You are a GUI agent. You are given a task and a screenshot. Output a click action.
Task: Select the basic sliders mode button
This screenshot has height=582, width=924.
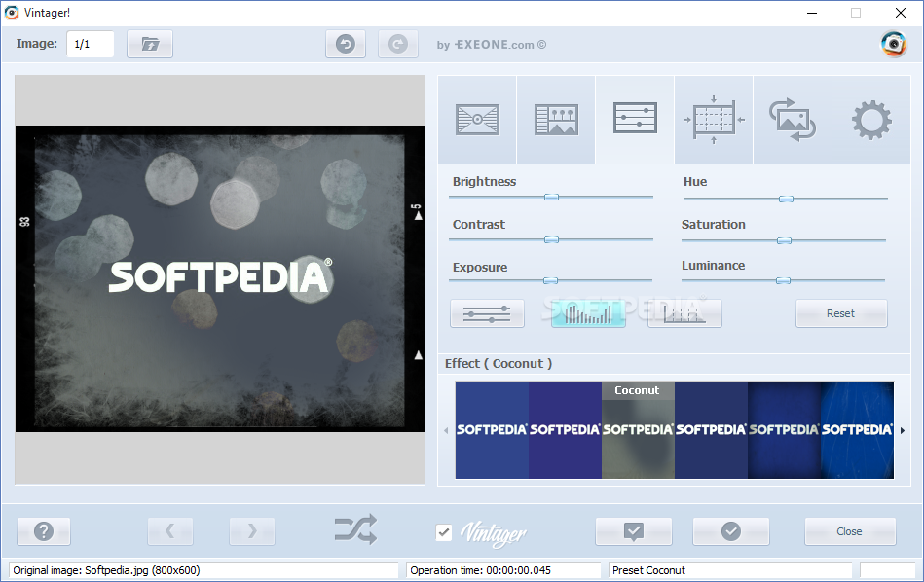point(488,313)
